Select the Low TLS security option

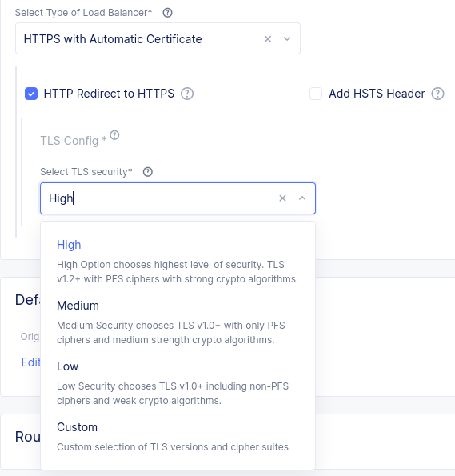coord(178,383)
